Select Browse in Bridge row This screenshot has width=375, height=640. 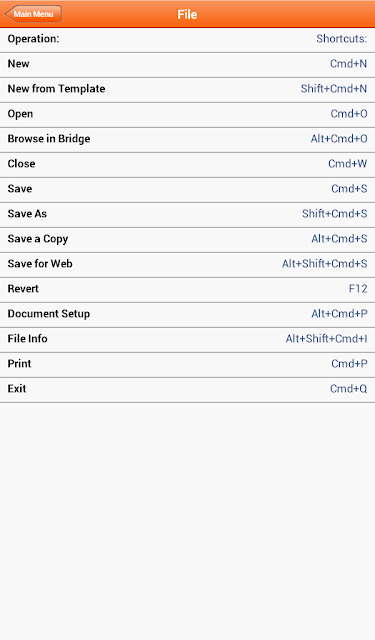187,139
